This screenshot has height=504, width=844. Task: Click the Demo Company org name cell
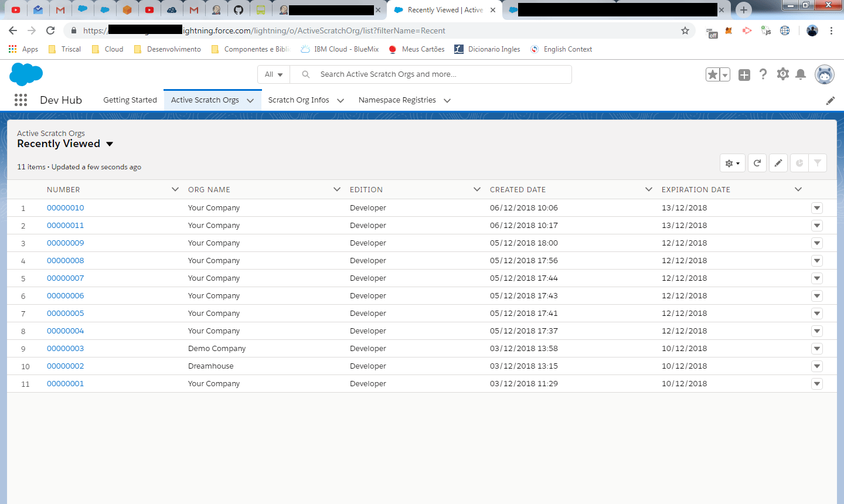tap(217, 349)
